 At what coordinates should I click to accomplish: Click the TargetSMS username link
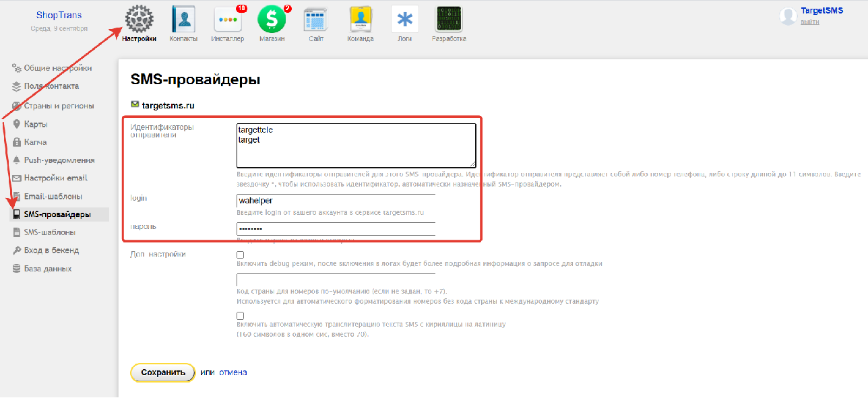(x=822, y=11)
